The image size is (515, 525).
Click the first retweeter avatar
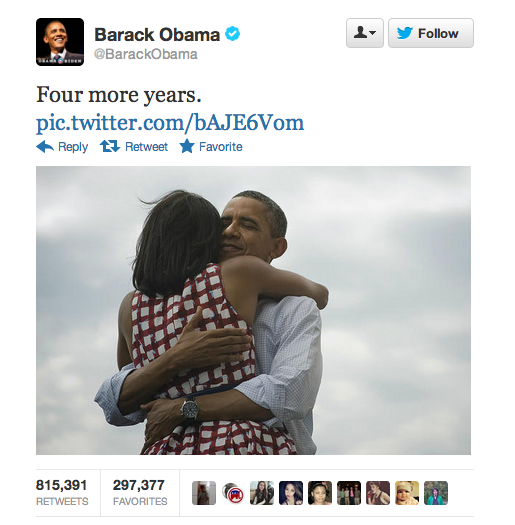click(x=204, y=493)
